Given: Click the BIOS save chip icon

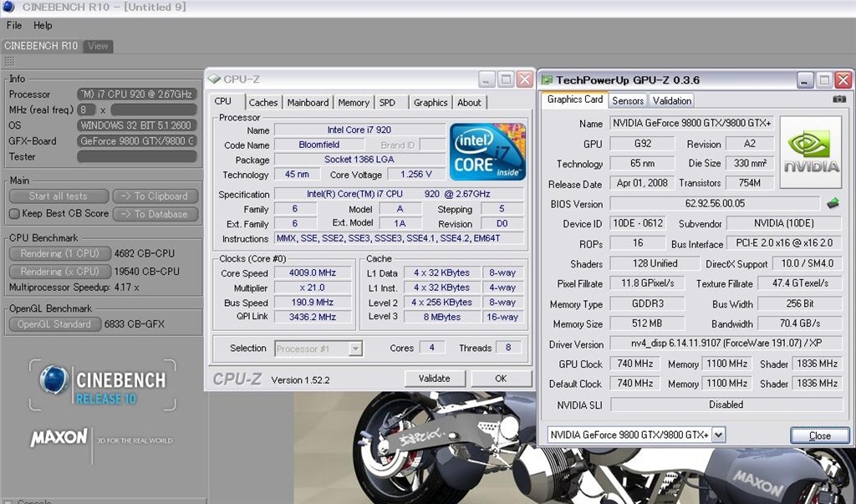Looking at the screenshot, I should (833, 203).
